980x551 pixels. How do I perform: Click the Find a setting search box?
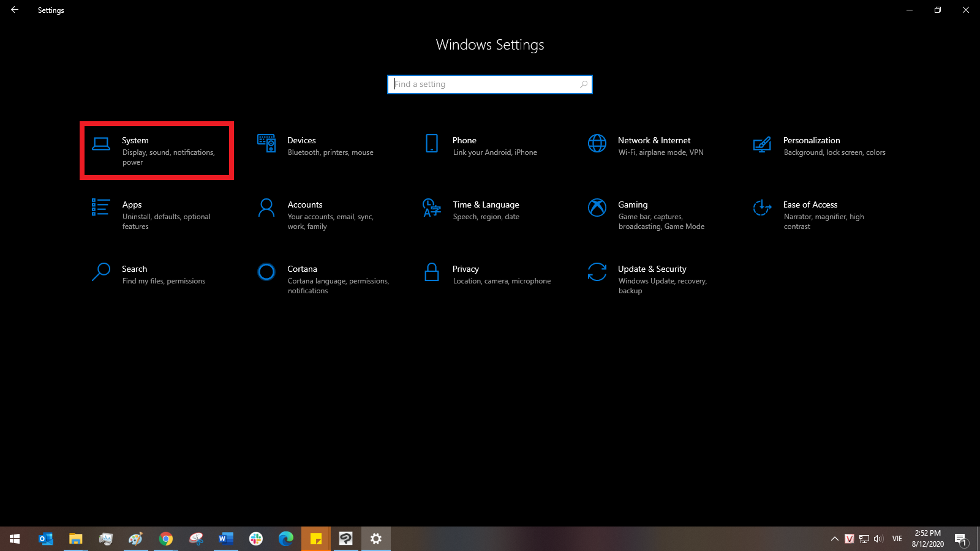coord(489,84)
